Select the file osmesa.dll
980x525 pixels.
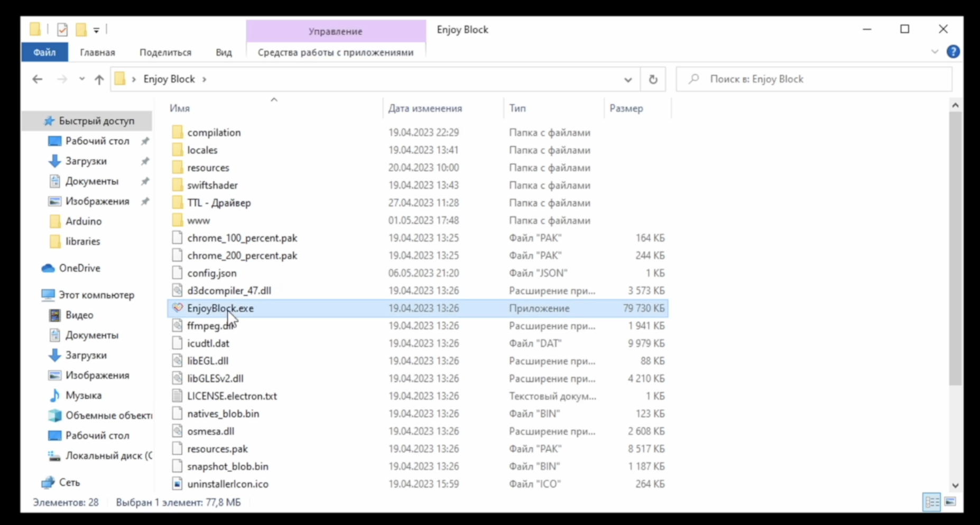point(210,431)
